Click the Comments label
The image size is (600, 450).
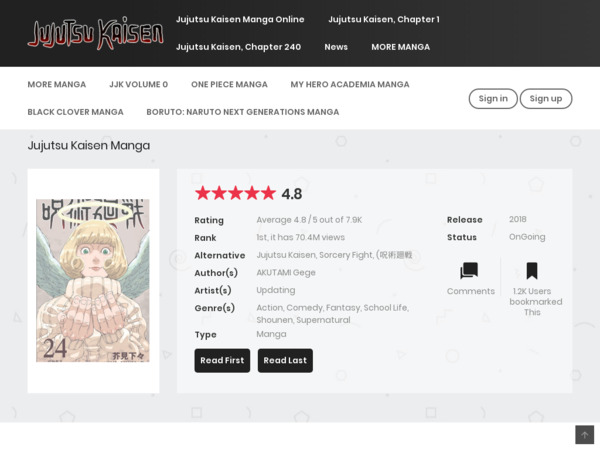tap(471, 291)
